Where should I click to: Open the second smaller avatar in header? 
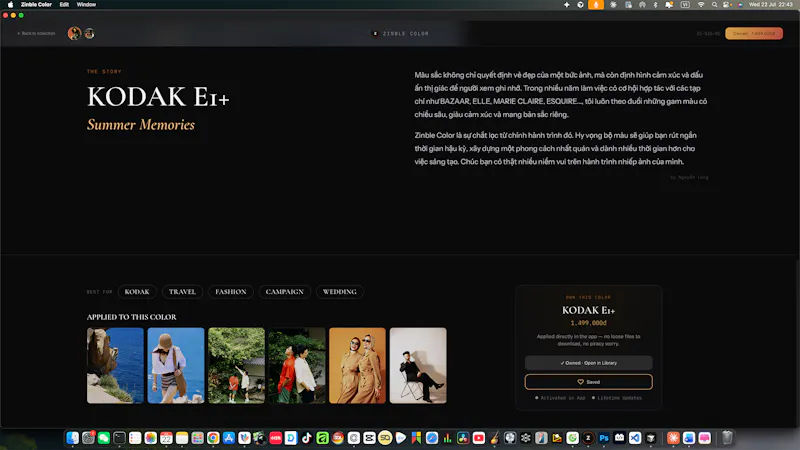89,34
